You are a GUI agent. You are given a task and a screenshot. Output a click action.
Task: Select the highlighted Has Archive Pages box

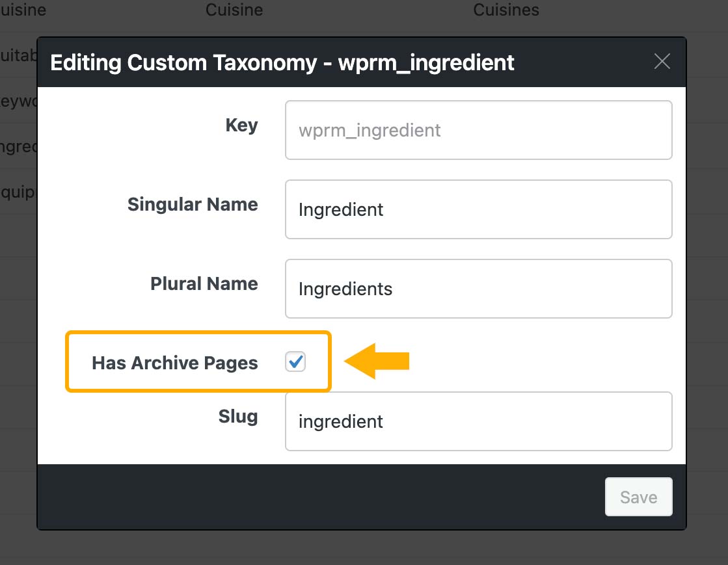[x=198, y=362]
